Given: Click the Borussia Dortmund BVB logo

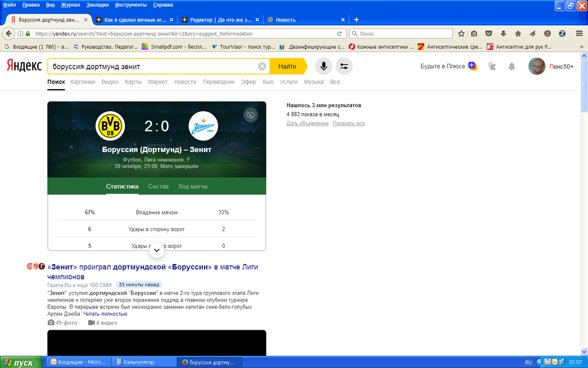Looking at the screenshot, I should point(110,126).
